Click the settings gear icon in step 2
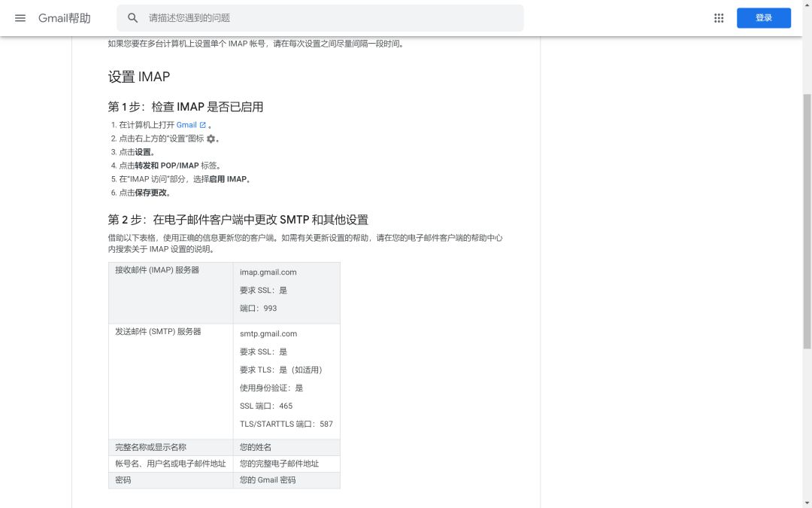 tap(211, 138)
